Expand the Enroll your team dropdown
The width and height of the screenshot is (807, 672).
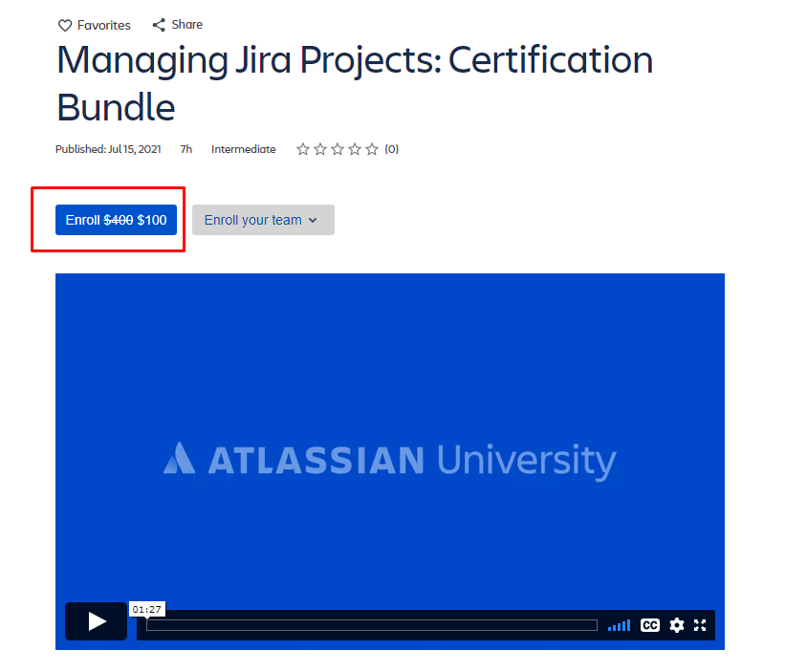[263, 220]
